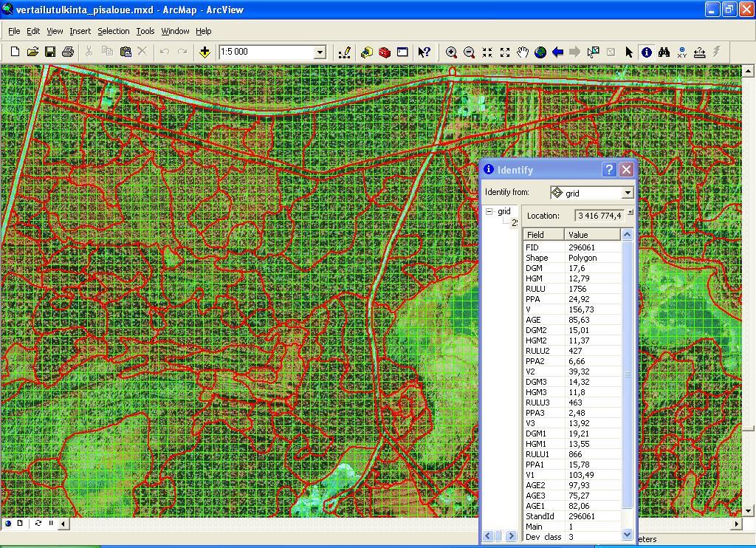Image resolution: width=756 pixels, height=548 pixels.
Task: Open the Insert menu
Action: (x=80, y=31)
